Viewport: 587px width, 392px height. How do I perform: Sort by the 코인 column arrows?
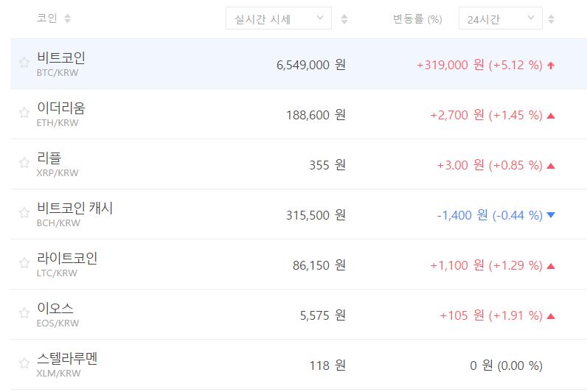pyautogui.click(x=68, y=18)
